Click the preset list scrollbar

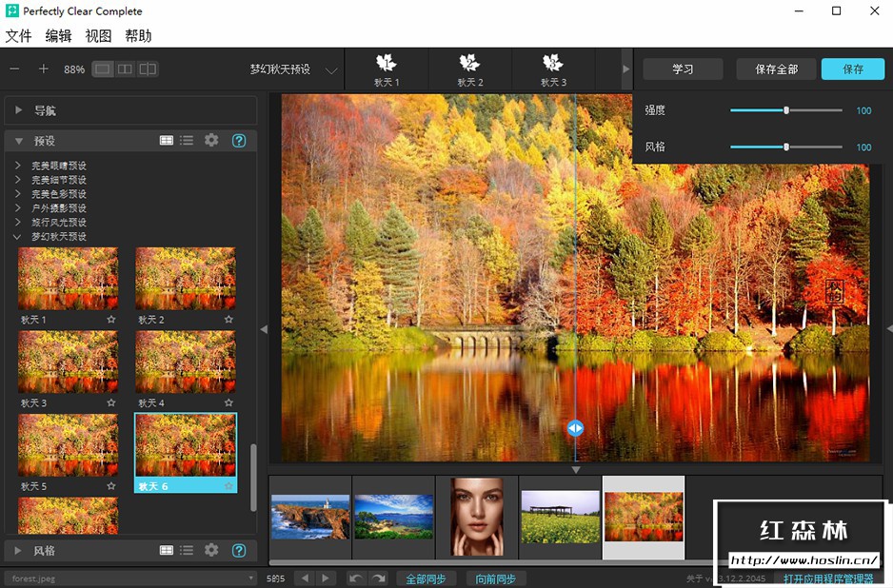pos(253,478)
